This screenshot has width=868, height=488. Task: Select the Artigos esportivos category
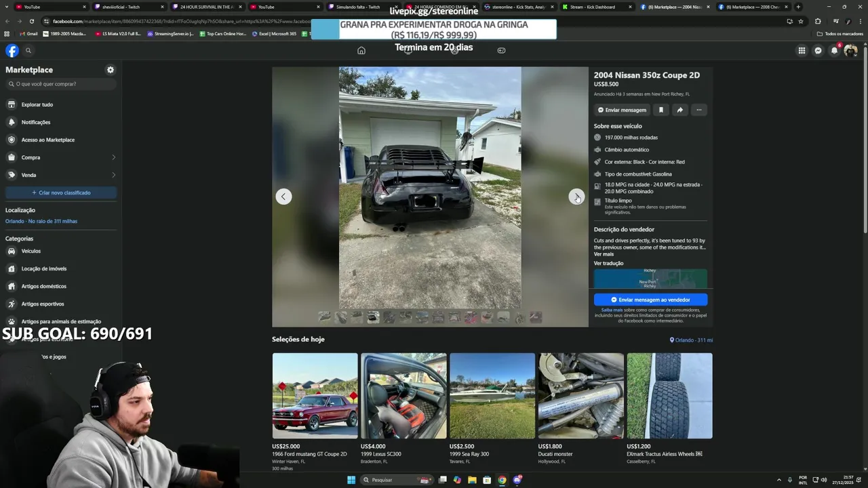point(61,304)
